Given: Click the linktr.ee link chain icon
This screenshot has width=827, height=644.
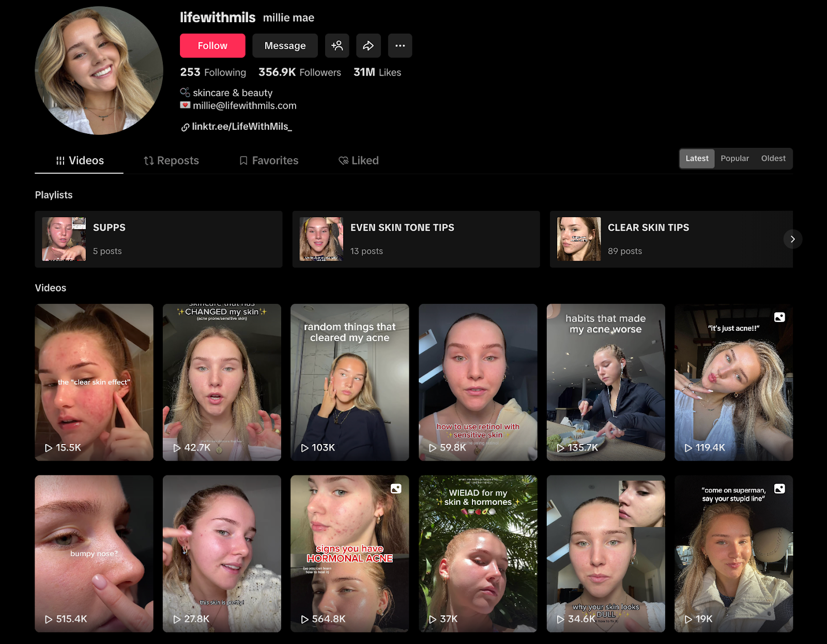Looking at the screenshot, I should coord(185,127).
